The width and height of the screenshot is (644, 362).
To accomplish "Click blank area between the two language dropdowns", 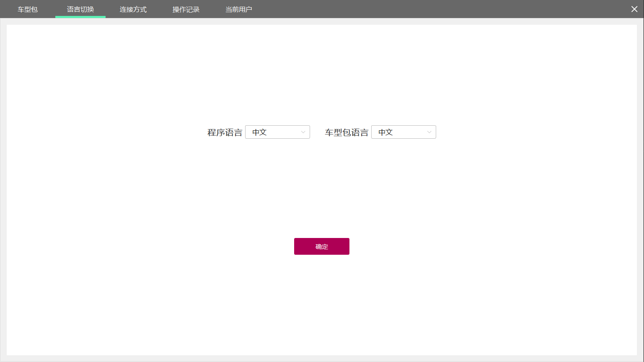I will [x=317, y=132].
